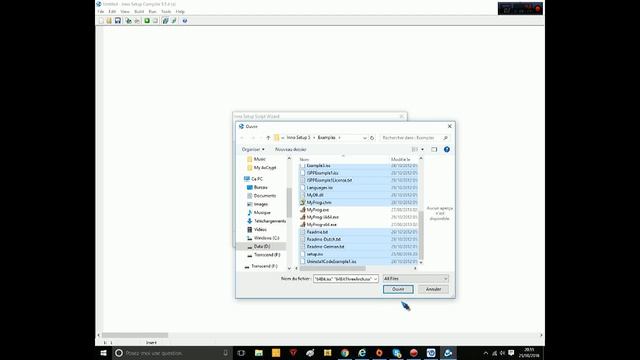Open Internet Explorer from the taskbar
The width and height of the screenshot is (640, 360).
(362, 353)
